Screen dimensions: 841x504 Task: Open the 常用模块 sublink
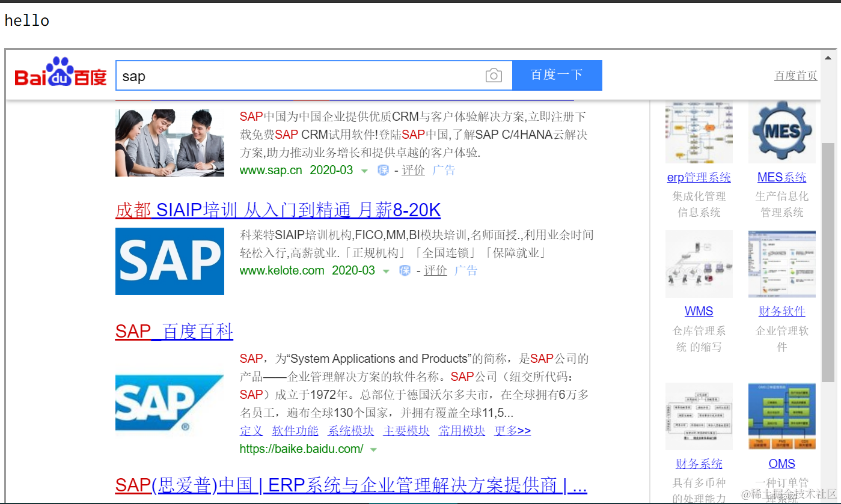462,431
